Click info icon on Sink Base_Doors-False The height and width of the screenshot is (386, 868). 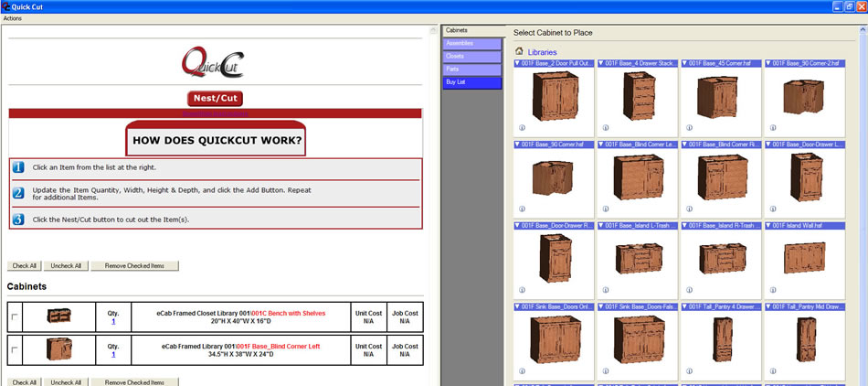(x=606, y=371)
